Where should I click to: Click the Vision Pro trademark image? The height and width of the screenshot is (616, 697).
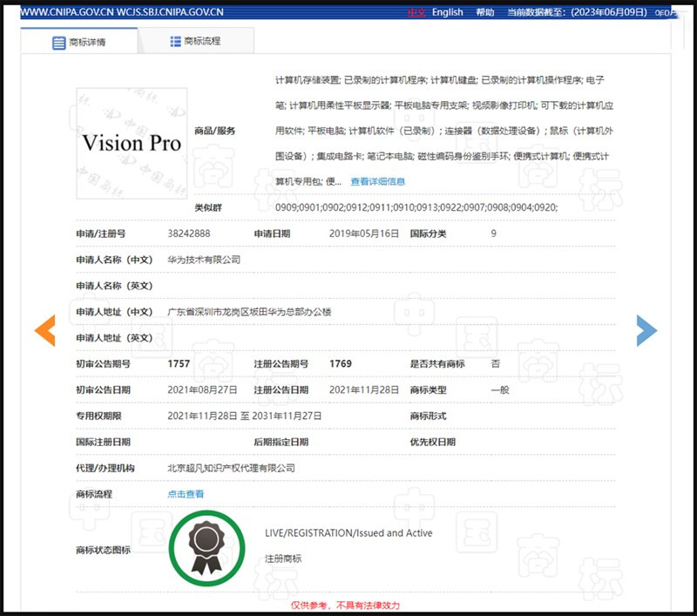click(x=132, y=143)
